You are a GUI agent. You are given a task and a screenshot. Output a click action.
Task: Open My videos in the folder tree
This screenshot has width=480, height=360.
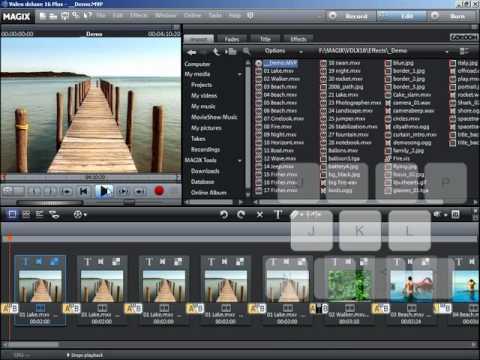coord(204,96)
